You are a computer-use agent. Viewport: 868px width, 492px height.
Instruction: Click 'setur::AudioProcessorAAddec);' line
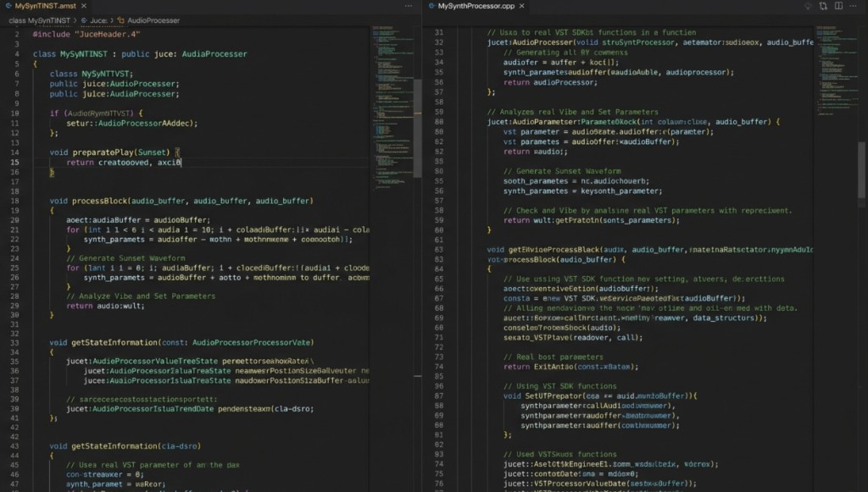coord(131,124)
